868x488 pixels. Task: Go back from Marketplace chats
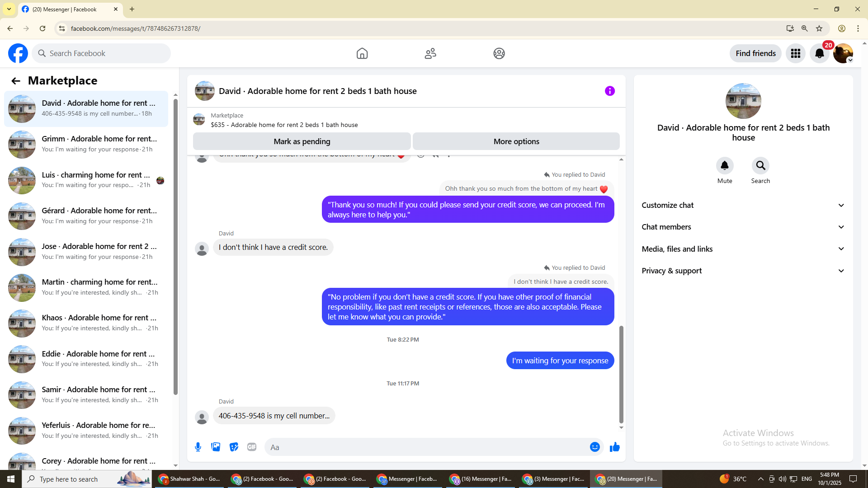16,81
